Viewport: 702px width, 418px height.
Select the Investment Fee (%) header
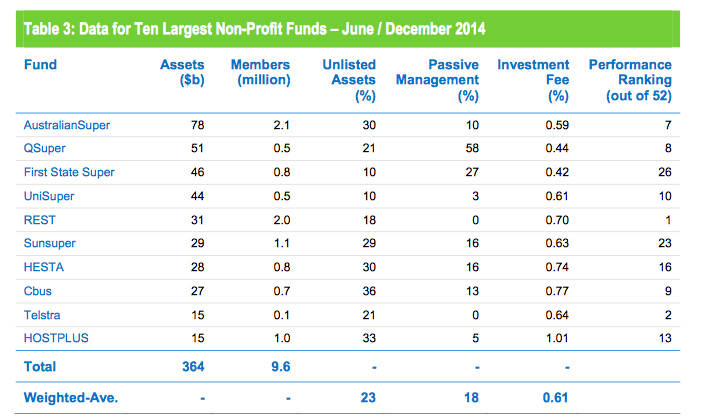click(x=531, y=80)
